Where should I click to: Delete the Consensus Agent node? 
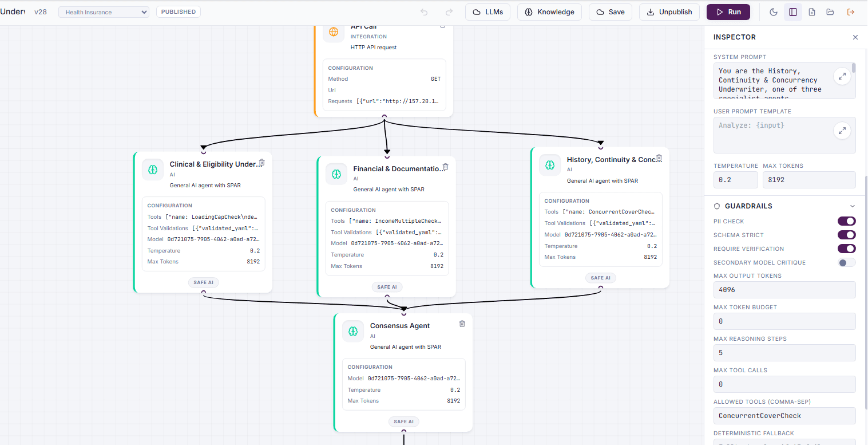462,324
